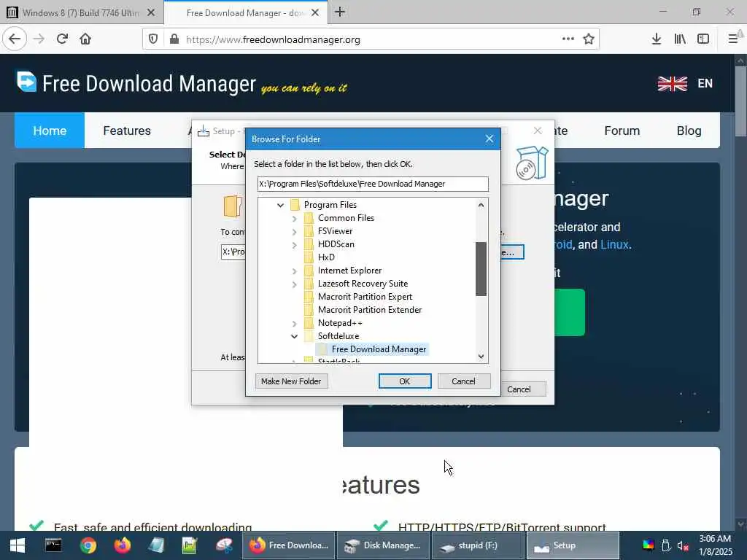Expand the Notepad++ folder node
Viewport: 747px width, 560px height.
(294, 324)
